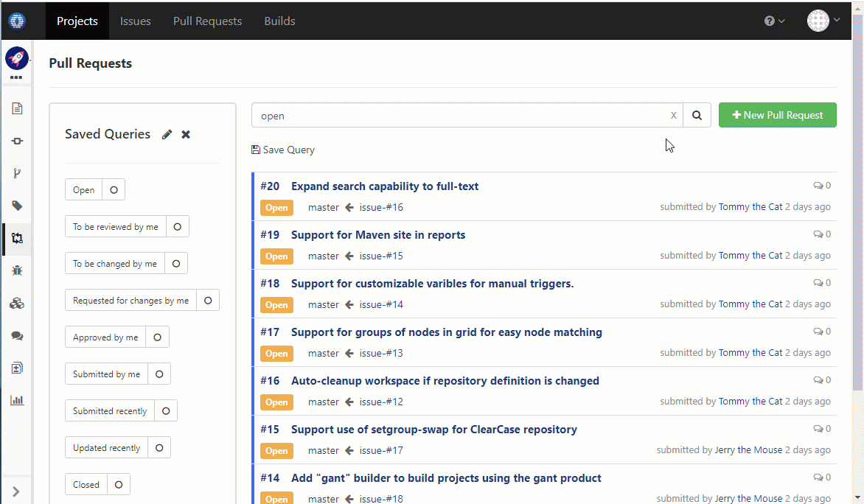
Task: Click the New Pull Request button
Action: pyautogui.click(x=778, y=115)
